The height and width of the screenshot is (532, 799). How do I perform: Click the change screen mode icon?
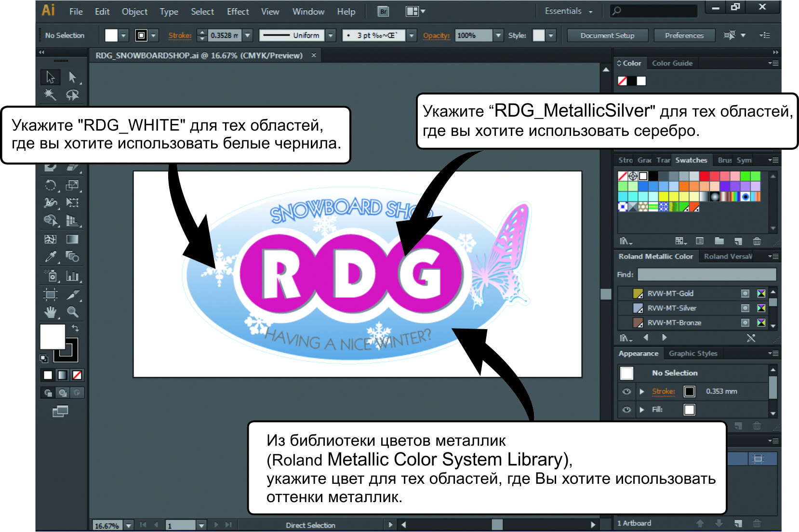point(60,411)
